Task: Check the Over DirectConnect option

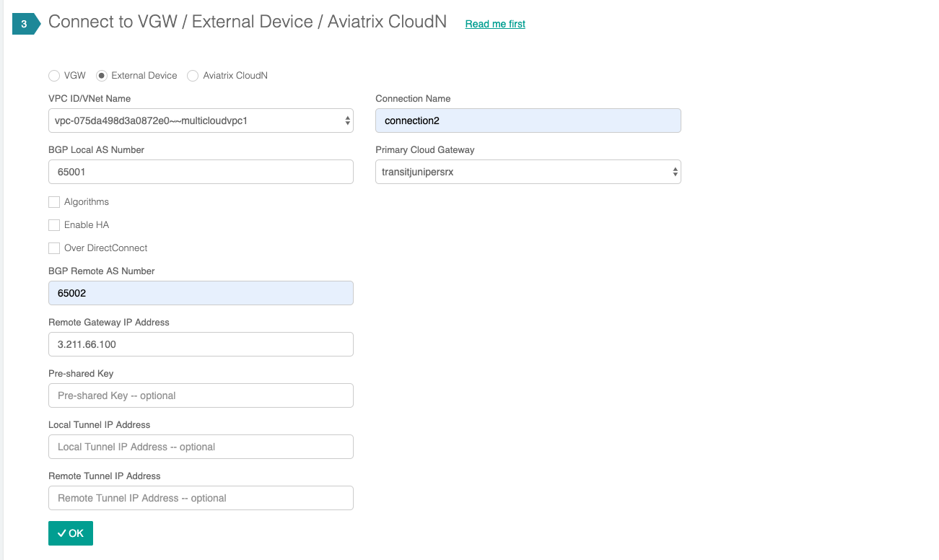Action: (54, 248)
